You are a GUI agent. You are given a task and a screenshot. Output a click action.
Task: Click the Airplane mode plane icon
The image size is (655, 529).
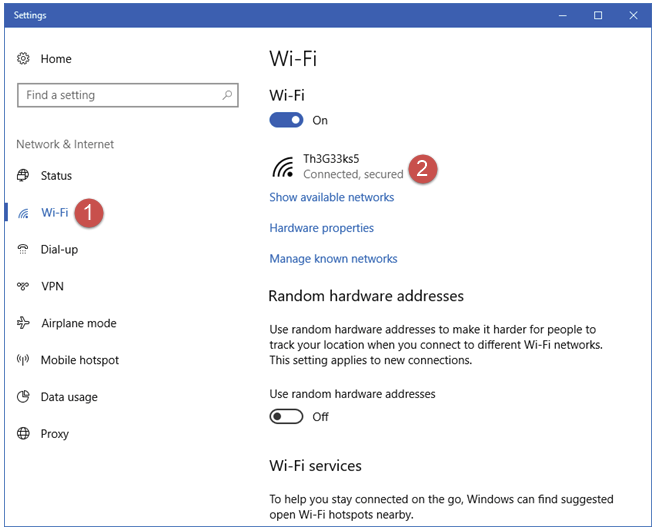tap(23, 323)
